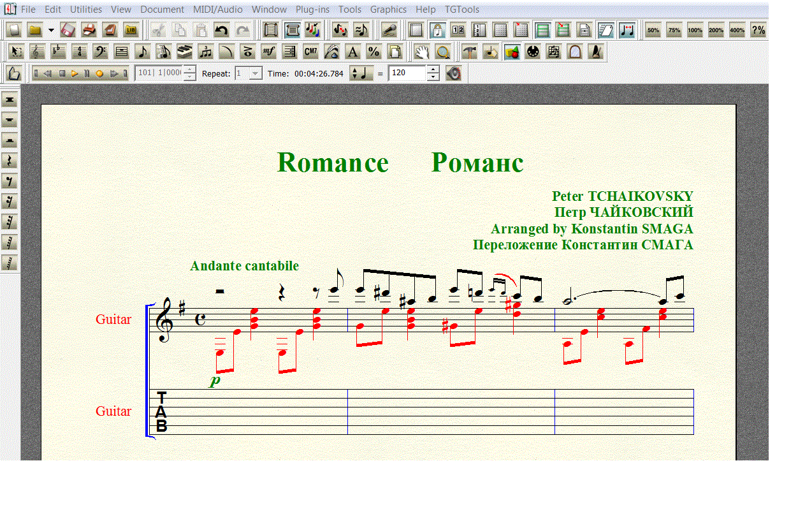
Task: Pick the Mirror tool arch icon
Action: (574, 52)
